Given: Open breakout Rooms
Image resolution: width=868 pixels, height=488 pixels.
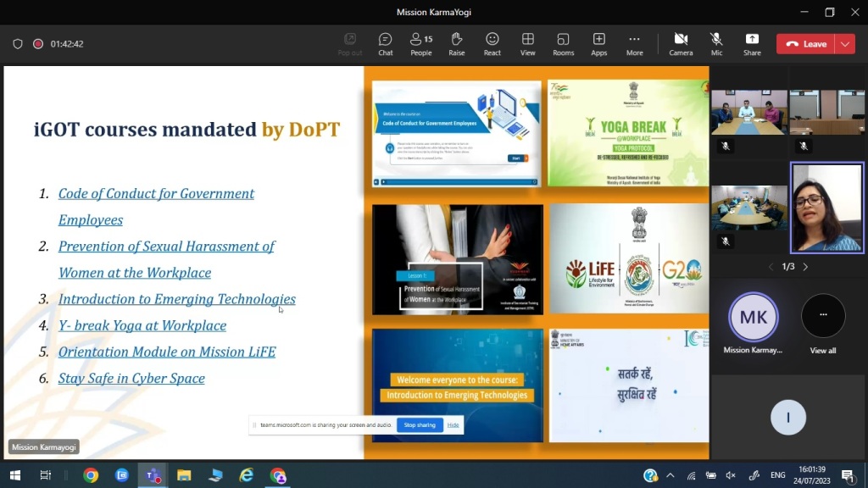Looking at the screenshot, I should point(563,44).
